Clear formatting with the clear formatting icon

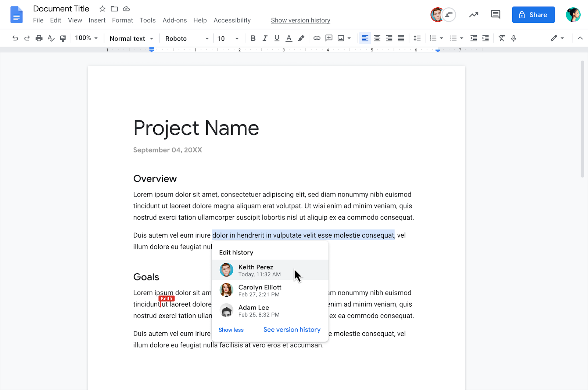coord(502,38)
